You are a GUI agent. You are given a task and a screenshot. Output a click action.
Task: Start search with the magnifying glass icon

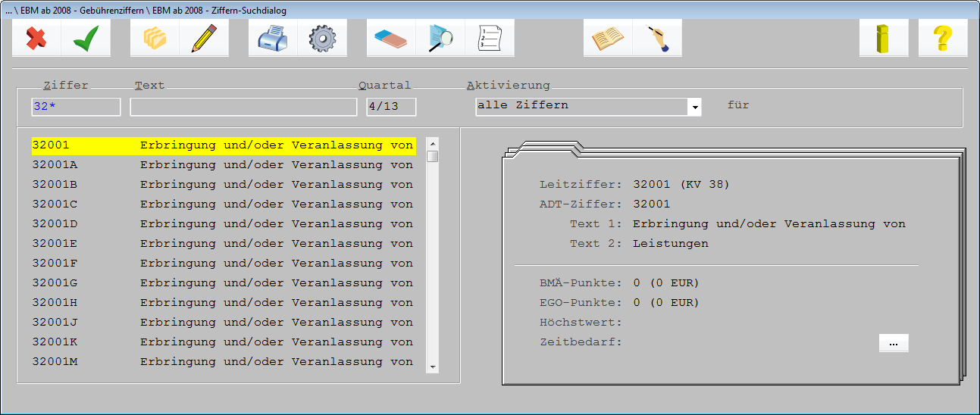pyautogui.click(x=440, y=38)
